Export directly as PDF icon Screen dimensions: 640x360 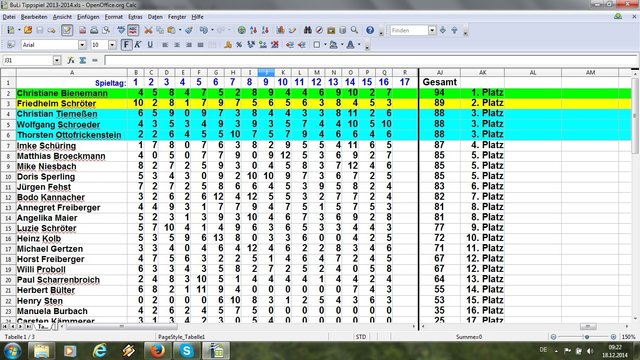[x=82, y=30]
